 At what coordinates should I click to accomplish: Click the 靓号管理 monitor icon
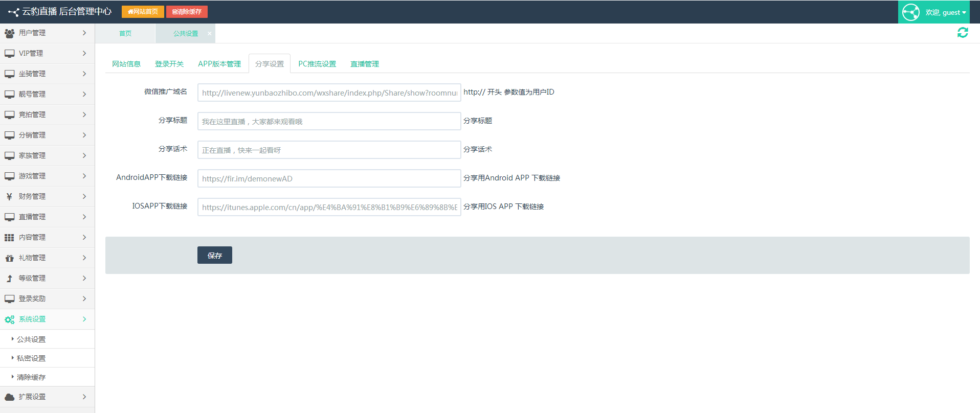tap(9, 95)
